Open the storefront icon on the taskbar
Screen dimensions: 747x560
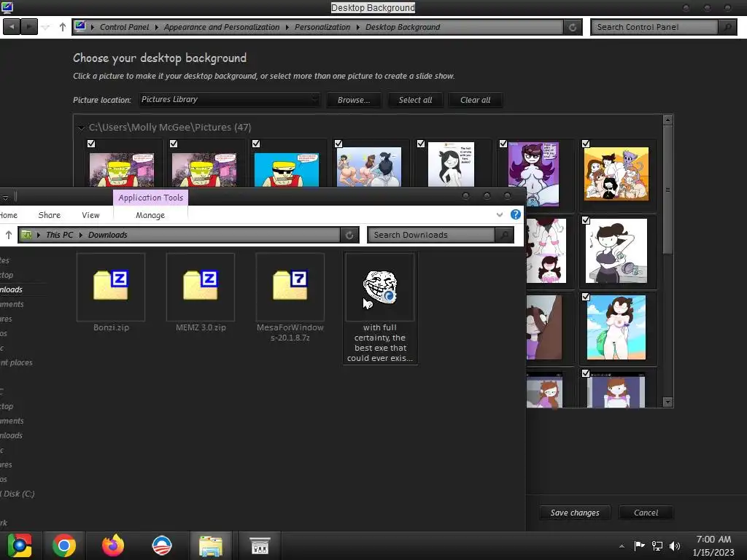tap(260, 545)
